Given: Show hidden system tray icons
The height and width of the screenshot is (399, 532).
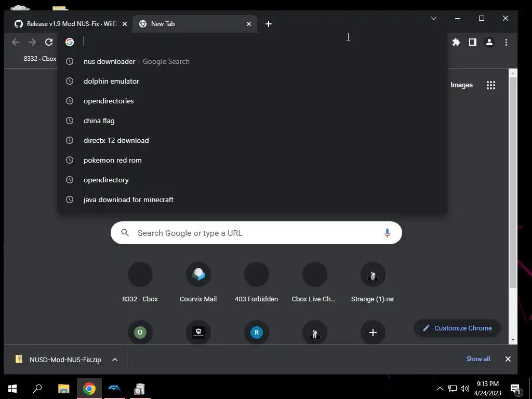Looking at the screenshot, I should [x=440, y=389].
